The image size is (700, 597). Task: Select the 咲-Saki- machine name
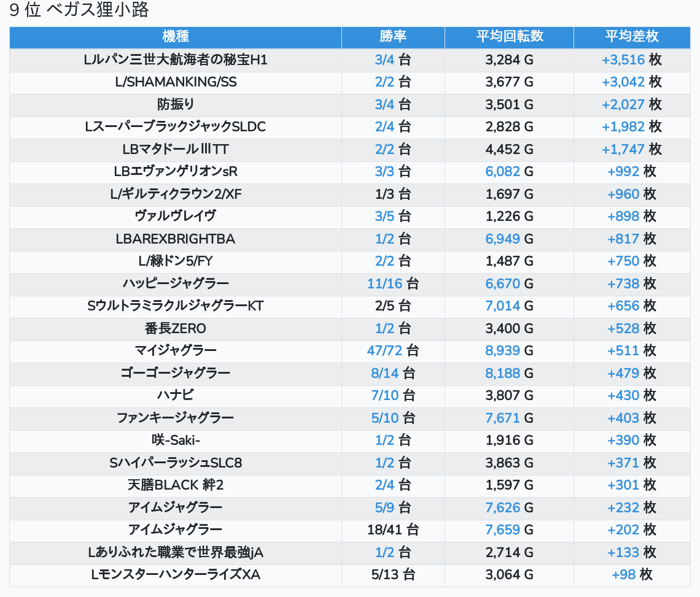click(176, 441)
